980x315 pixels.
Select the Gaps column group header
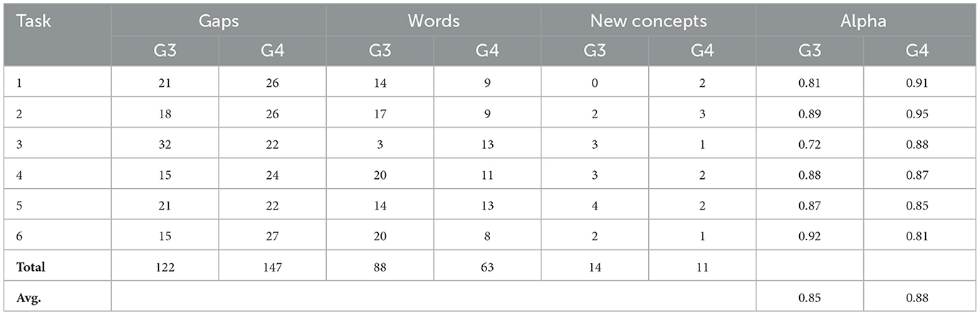pyautogui.click(x=219, y=21)
